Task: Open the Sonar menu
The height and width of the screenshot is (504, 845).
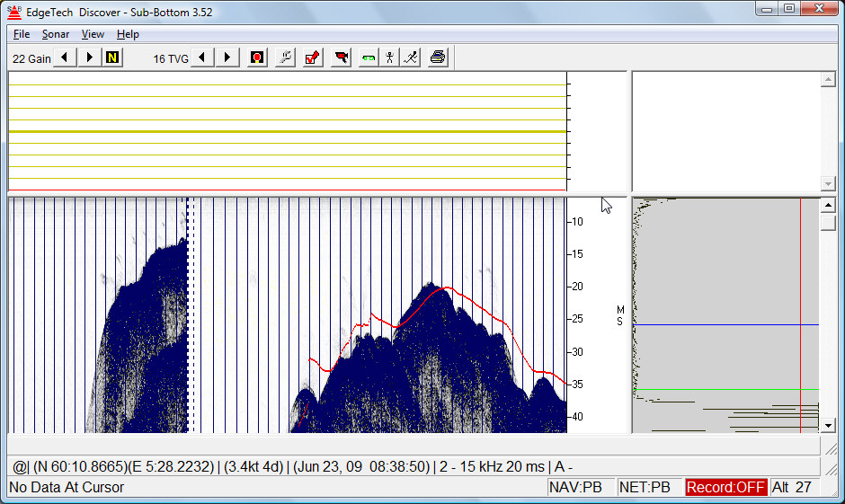Action: pyautogui.click(x=56, y=34)
